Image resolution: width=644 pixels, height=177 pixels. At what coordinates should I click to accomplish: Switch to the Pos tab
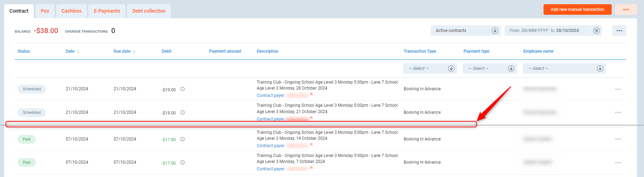tap(45, 11)
